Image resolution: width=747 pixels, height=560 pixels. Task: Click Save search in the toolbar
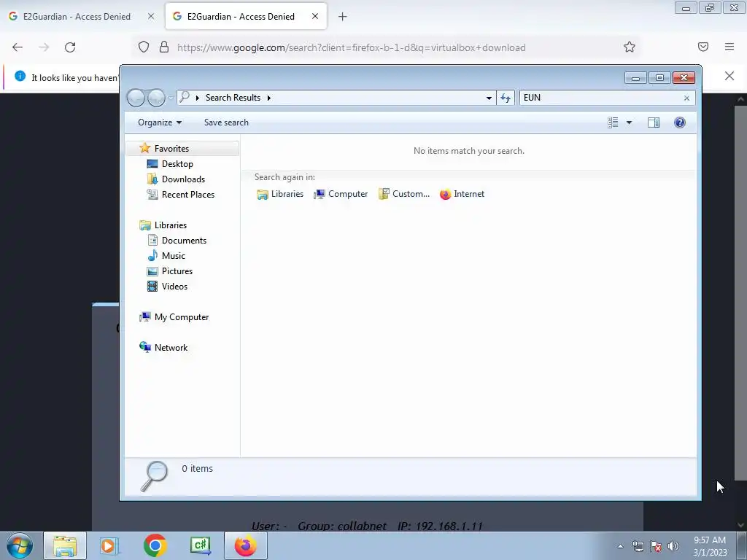click(x=226, y=122)
